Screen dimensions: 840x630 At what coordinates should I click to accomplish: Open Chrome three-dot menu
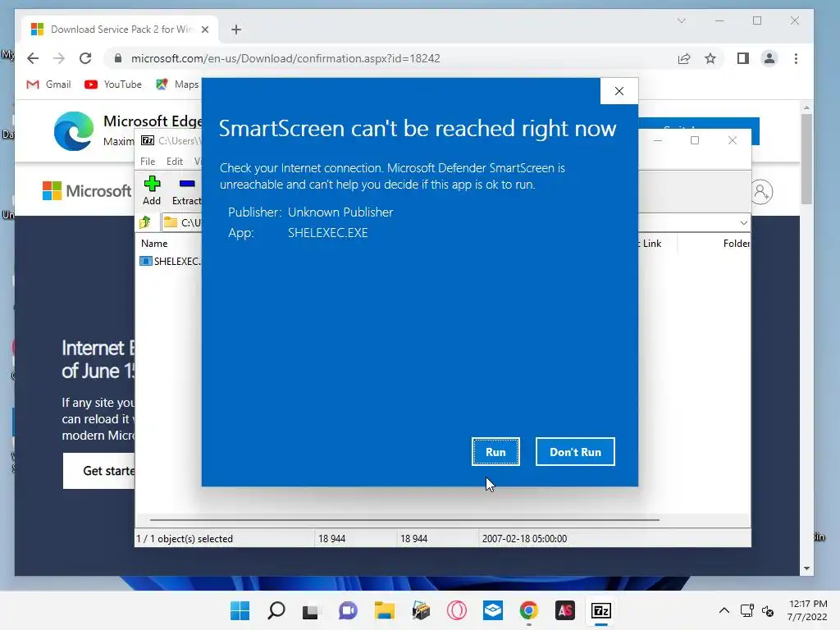click(796, 58)
